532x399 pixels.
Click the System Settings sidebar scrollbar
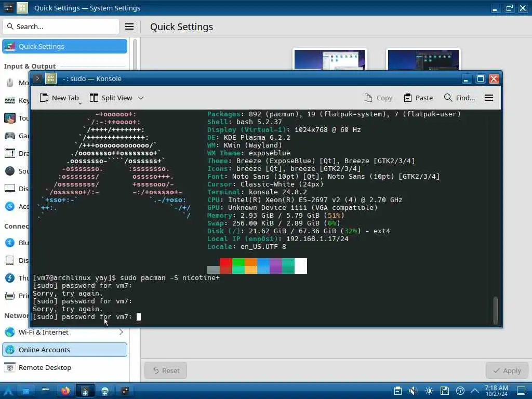tap(135, 54)
